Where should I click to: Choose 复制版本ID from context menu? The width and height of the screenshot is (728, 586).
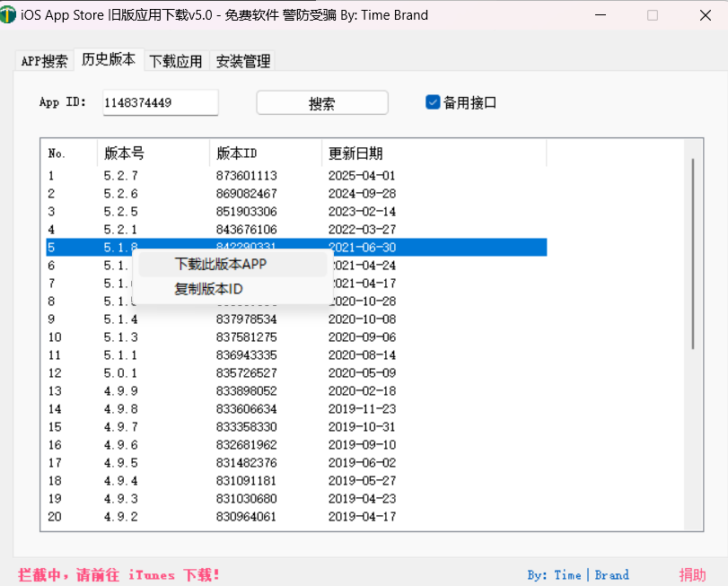point(233,289)
